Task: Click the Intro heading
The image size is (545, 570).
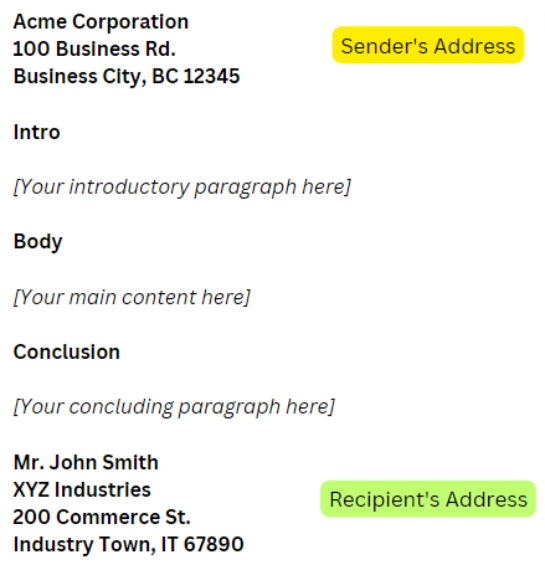Action: (x=36, y=132)
